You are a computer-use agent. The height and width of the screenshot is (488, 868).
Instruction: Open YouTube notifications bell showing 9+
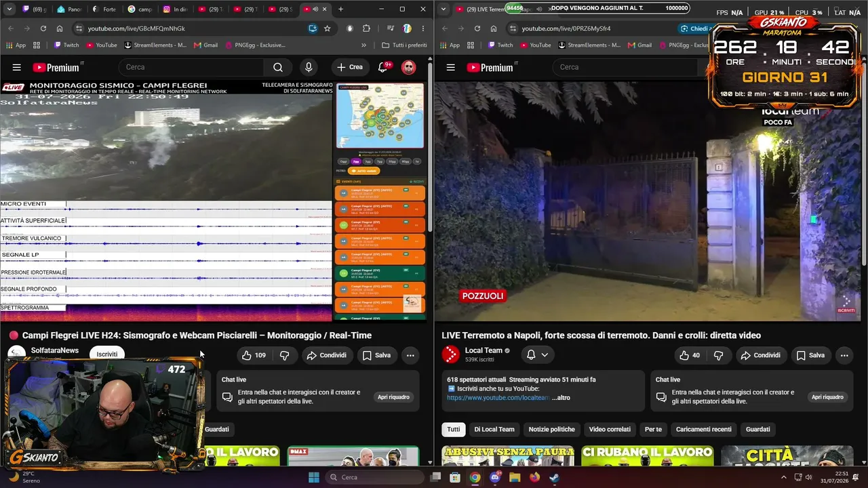tap(383, 67)
